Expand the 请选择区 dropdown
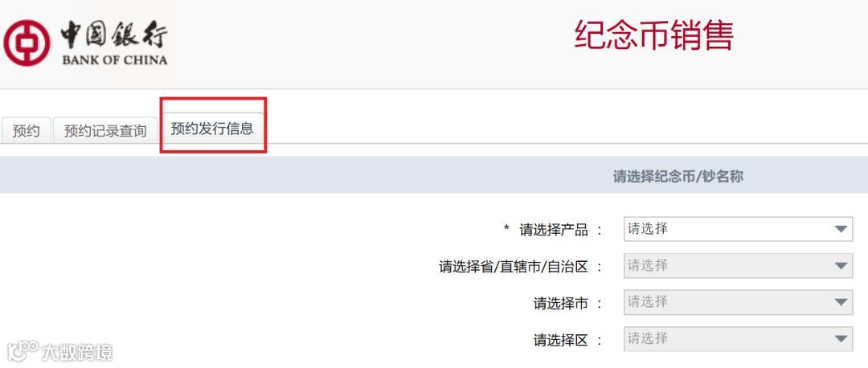 738,338
